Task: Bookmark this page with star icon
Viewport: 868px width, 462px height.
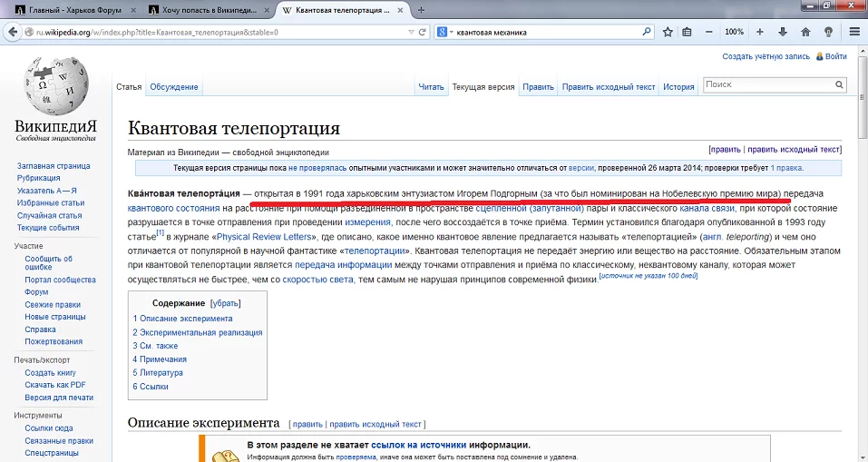Action: pos(668,32)
